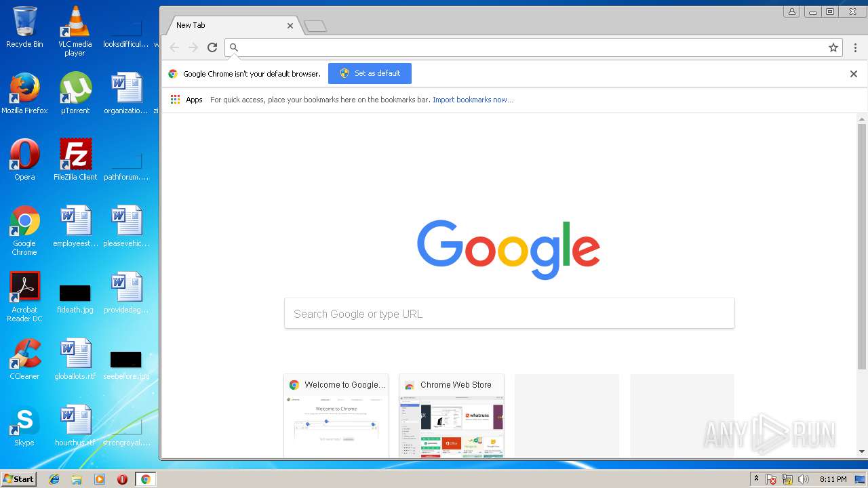Screen dimensions: 868x488
Task: Dismiss the default browser notification bar
Action: 854,74
